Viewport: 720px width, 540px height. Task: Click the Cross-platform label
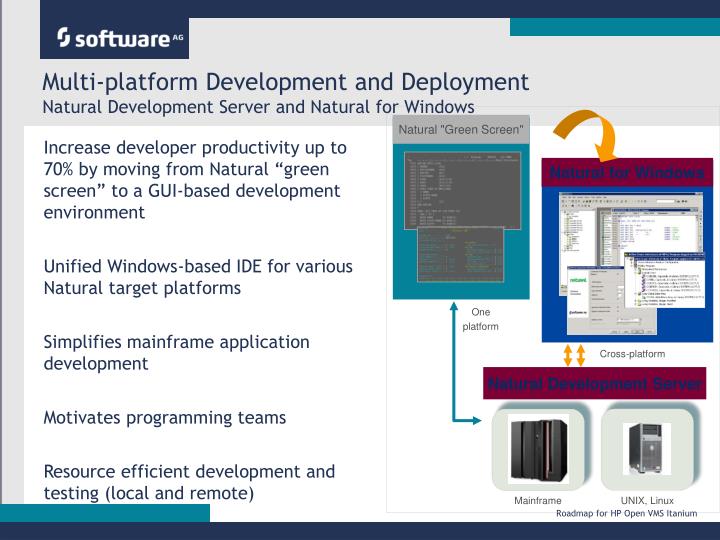tap(632, 354)
